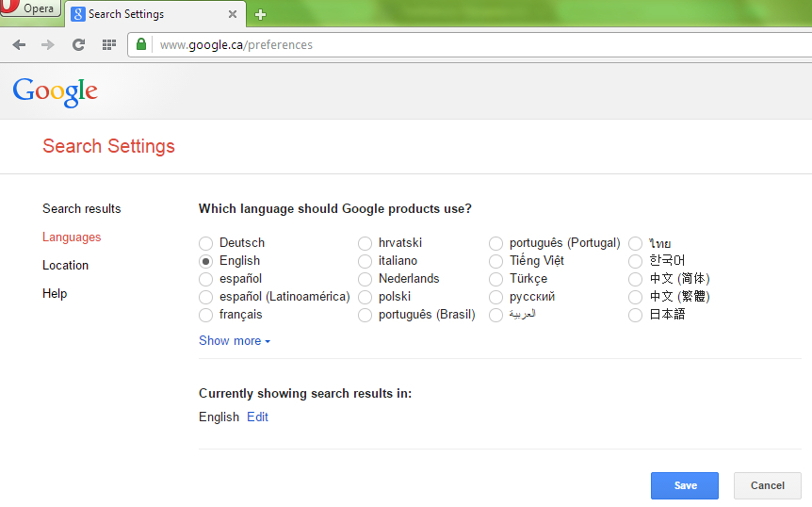Screen dimensions: 812x507
Task: Click the Google logo
Action: pyautogui.click(x=55, y=92)
